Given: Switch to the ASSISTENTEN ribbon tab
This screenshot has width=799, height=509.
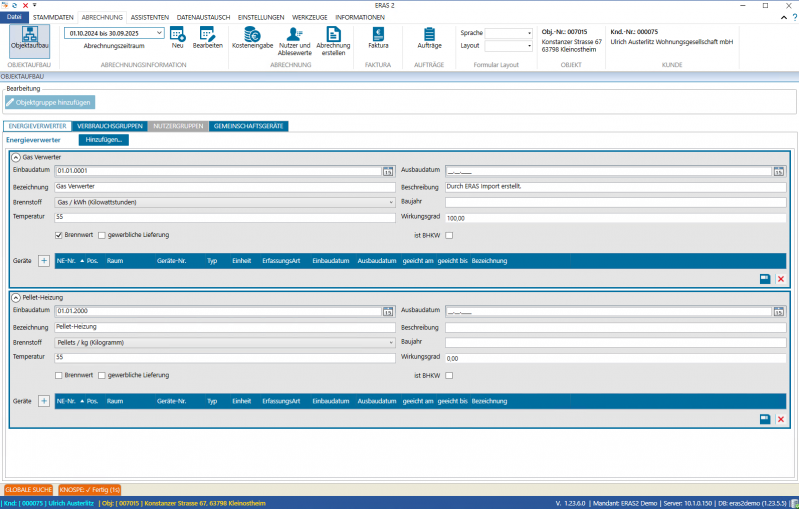Looking at the screenshot, I should point(150,17).
